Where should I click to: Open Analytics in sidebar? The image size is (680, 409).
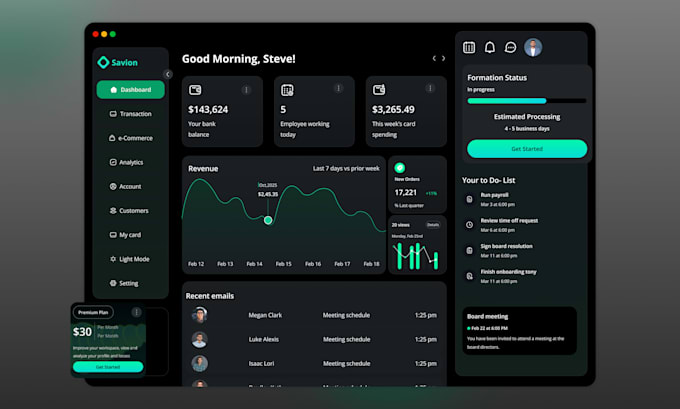point(126,162)
